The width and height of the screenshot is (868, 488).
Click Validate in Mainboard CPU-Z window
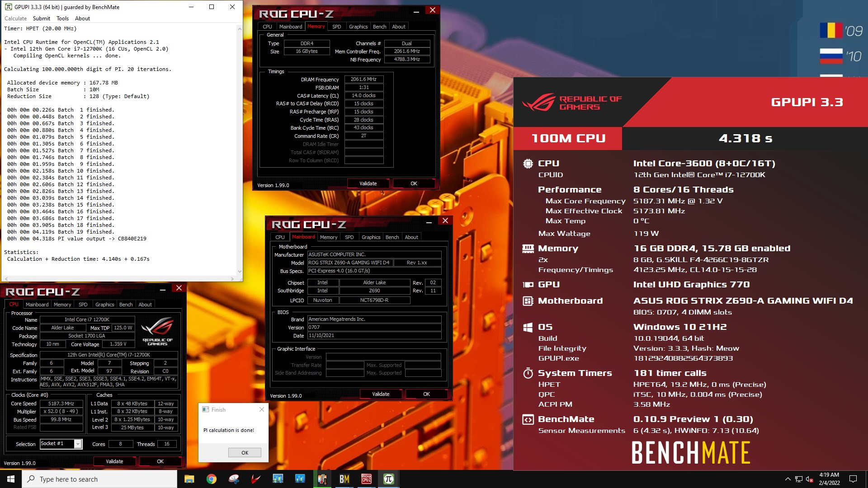(x=381, y=394)
